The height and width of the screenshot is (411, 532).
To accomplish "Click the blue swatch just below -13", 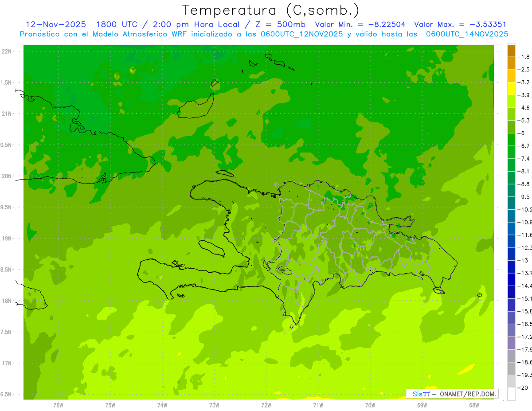I will pos(511,266).
